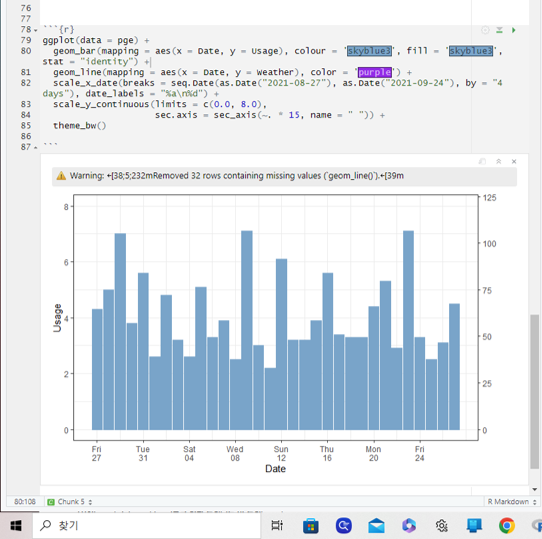Place cursor on ggplot(data = pge) line

(x=96, y=40)
